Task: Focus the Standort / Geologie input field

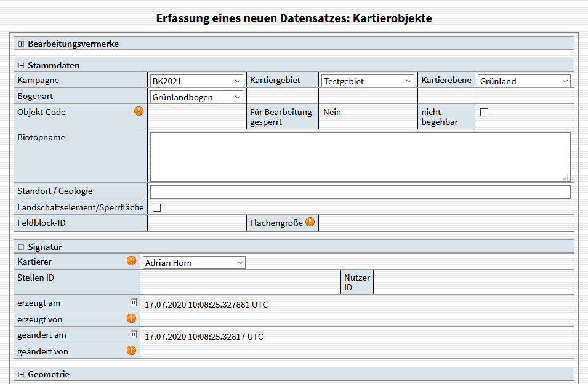Action: 360,191
